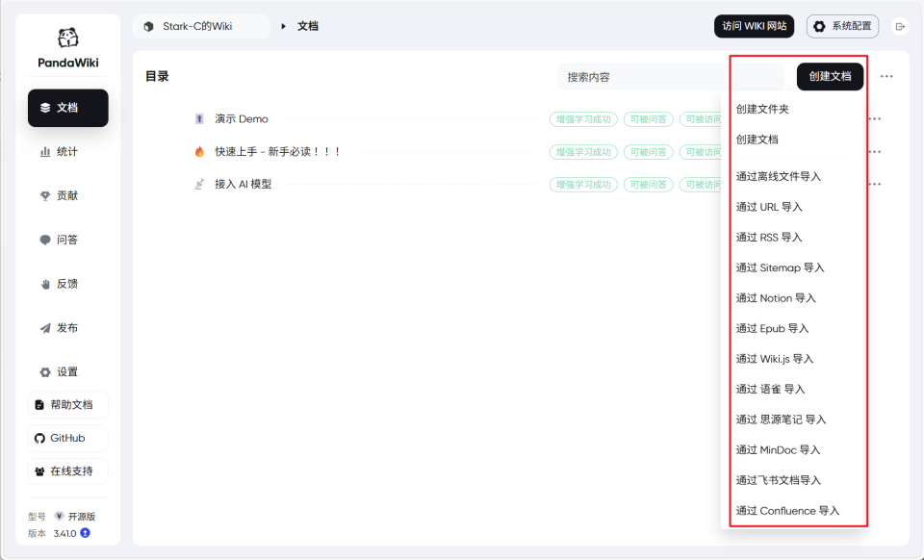The image size is (924, 560).
Task: Open row options dots for 演示 Demo
Action: click(875, 119)
